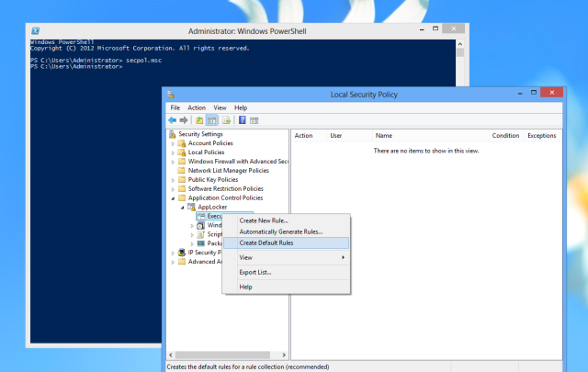This screenshot has height=372, width=588.
Task: Choose Create New Rule... from context menu
Action: coord(286,220)
